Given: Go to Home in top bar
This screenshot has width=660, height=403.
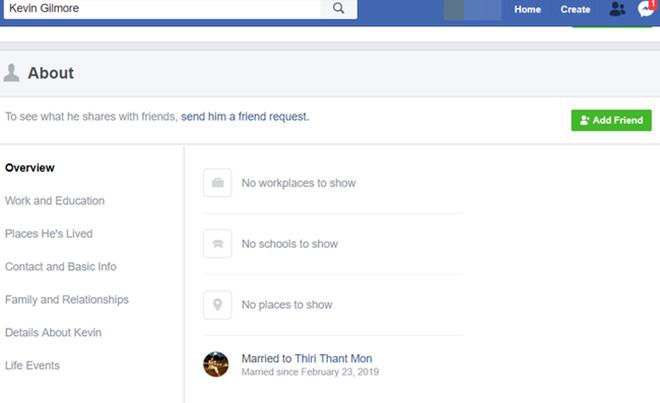Looking at the screenshot, I should (x=527, y=9).
